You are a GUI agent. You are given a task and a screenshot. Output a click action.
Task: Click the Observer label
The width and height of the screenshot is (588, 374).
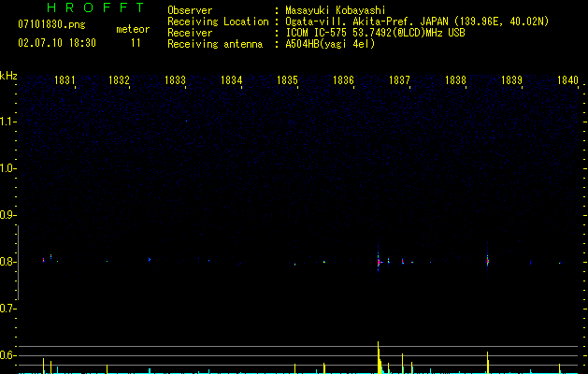point(190,10)
